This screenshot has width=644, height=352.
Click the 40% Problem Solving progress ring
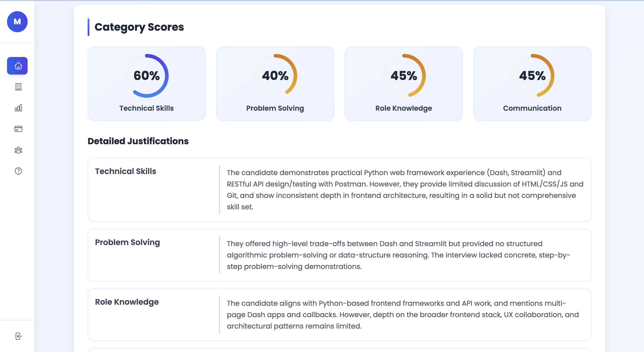(x=275, y=76)
